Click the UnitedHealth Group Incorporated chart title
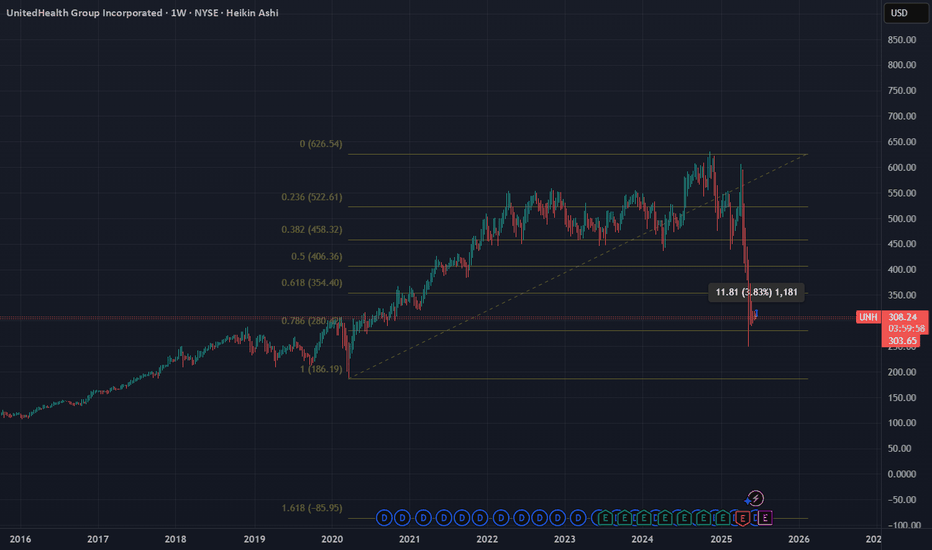This screenshot has height=550, width=932. (84, 12)
